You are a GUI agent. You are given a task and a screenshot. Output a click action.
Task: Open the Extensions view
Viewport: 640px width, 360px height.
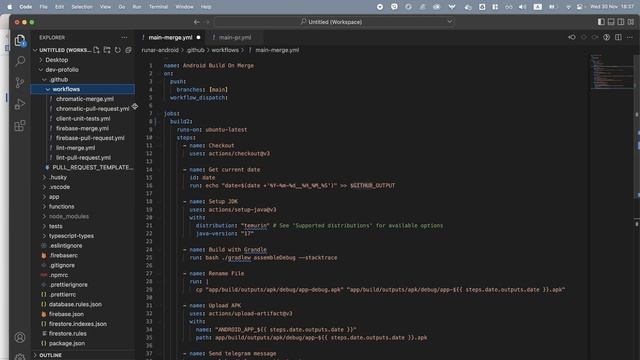pos(20,125)
